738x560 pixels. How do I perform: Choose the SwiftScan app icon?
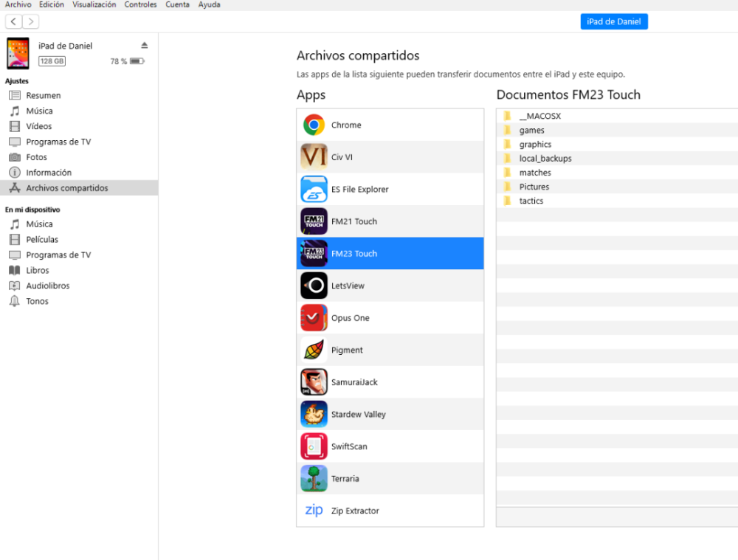[x=314, y=446]
